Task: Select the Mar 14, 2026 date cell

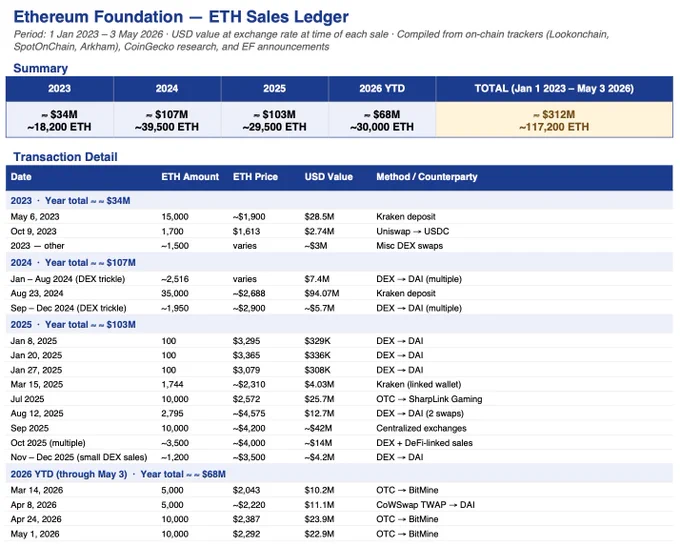Action: pyautogui.click(x=37, y=490)
